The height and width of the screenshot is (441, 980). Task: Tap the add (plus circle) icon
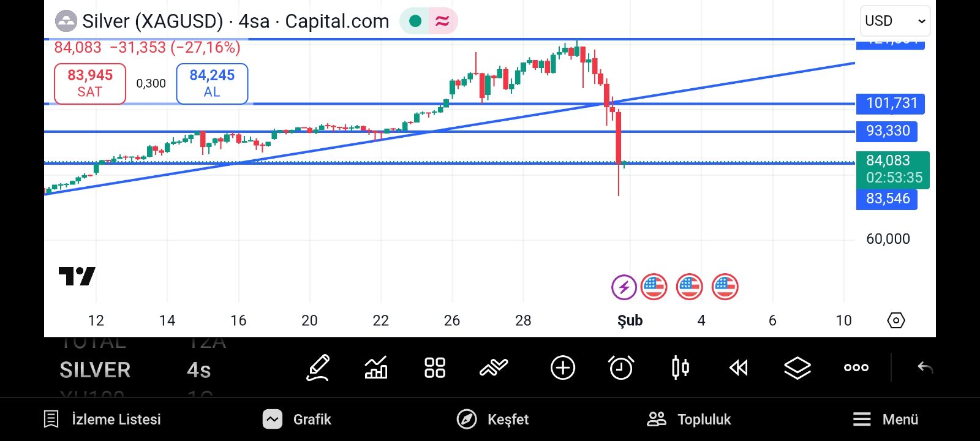click(562, 368)
